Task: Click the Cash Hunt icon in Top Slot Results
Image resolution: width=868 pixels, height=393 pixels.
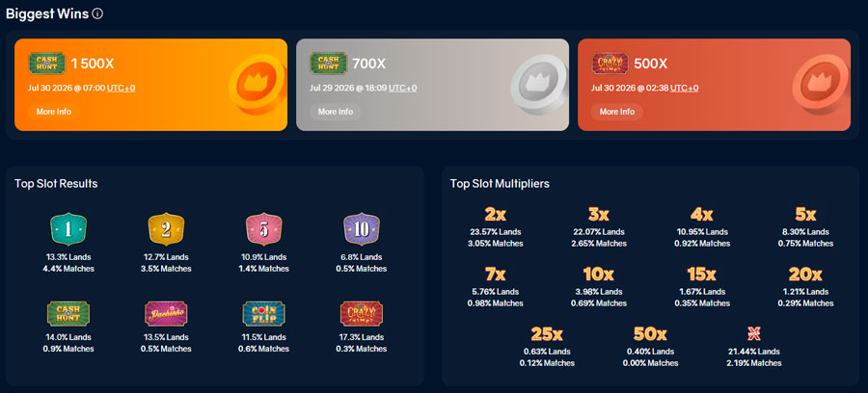Action: point(68,313)
